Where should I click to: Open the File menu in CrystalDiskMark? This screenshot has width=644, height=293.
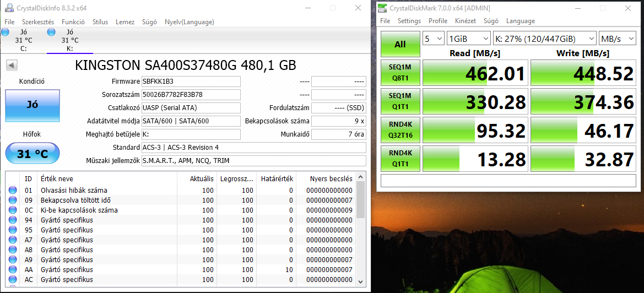click(385, 21)
